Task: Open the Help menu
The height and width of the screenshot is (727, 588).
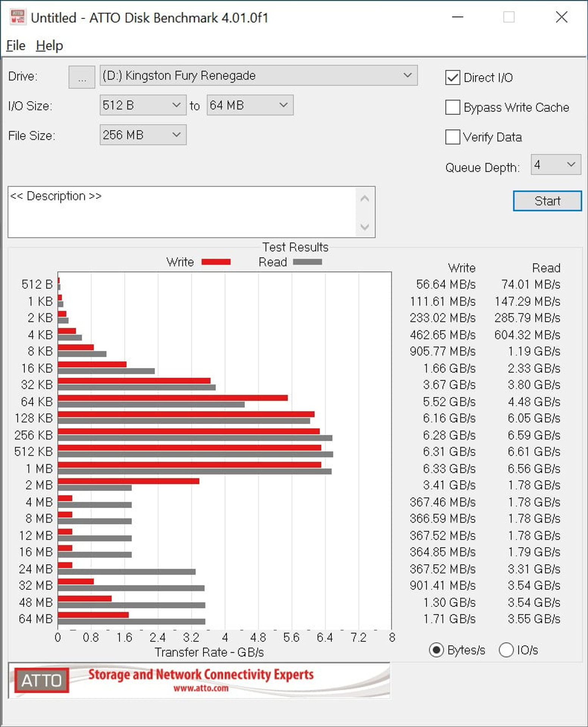Action: 49,45
